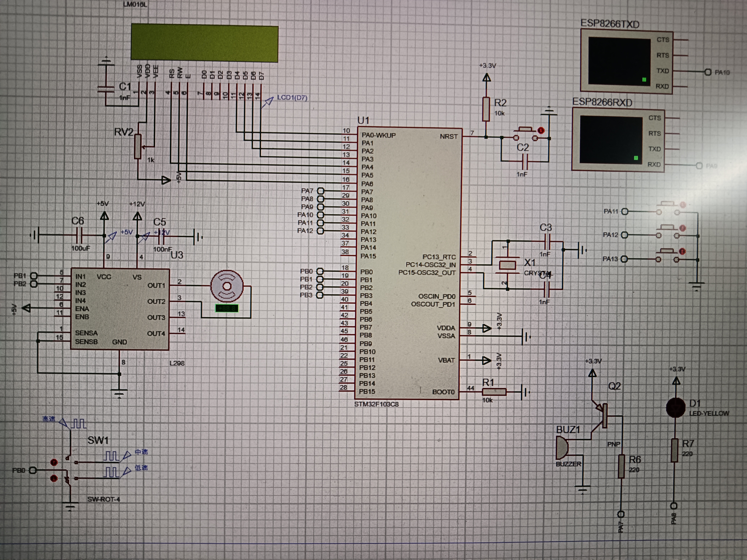Open the ESP8266RXD virtual terminal screen
The height and width of the screenshot is (560, 747).
(x=611, y=139)
